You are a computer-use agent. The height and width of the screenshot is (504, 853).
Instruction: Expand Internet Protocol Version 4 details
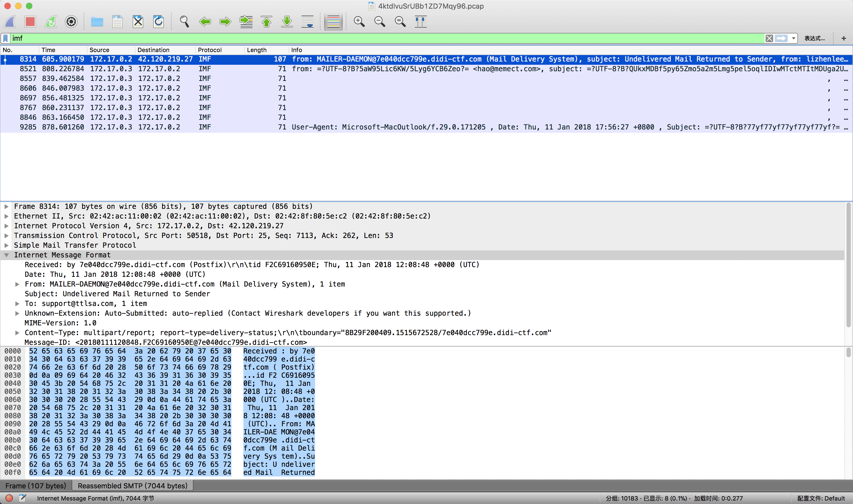[x=6, y=226]
